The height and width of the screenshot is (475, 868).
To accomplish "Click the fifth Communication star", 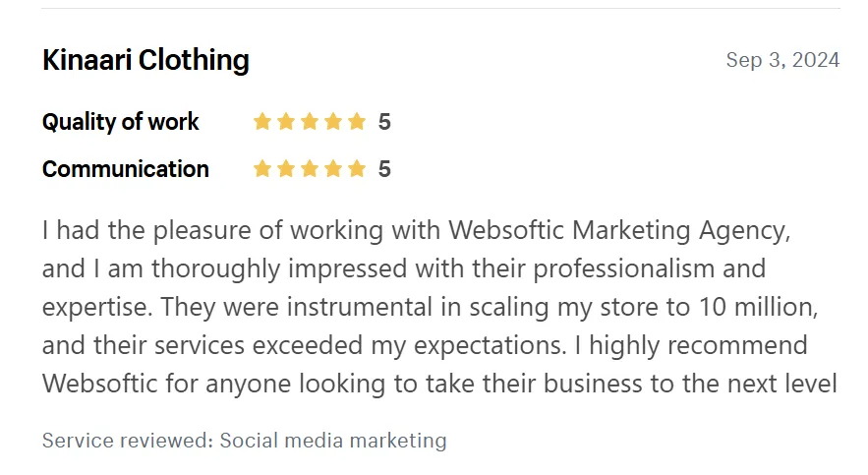I will tap(357, 169).
